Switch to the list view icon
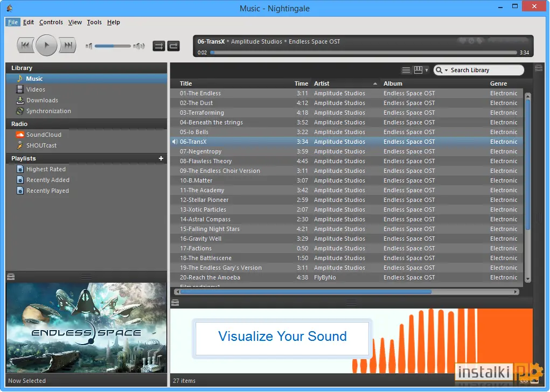 point(406,70)
